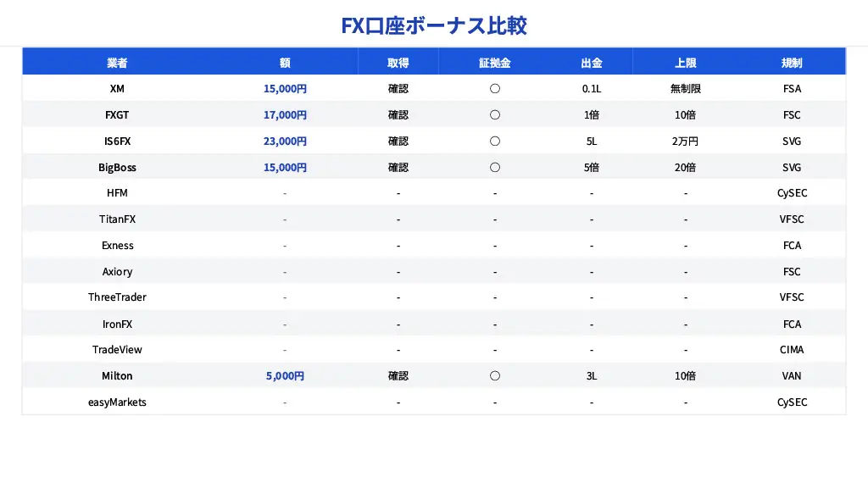Select the TitanFX broker name
The image size is (868, 488).
coord(117,219)
